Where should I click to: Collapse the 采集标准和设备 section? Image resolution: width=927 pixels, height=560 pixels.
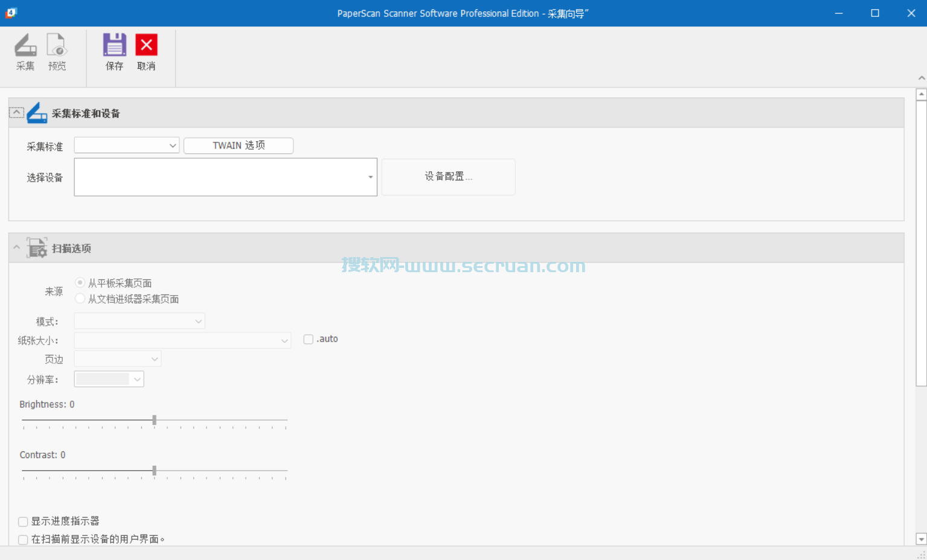click(x=16, y=112)
